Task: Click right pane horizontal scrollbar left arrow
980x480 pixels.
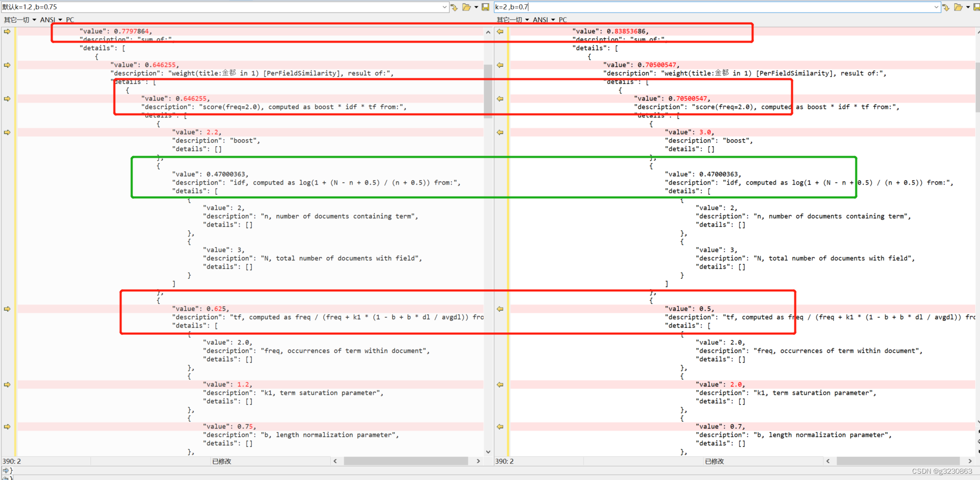Action: [828, 461]
